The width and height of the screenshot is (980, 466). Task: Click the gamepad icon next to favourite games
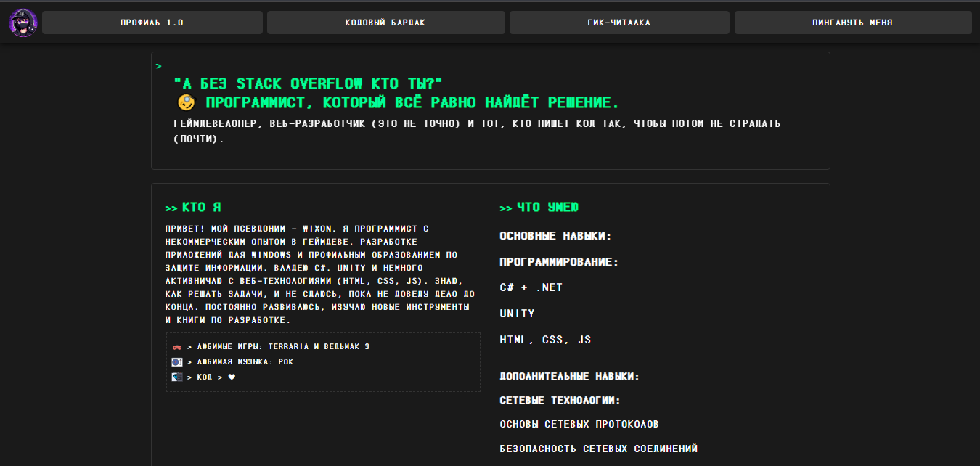coord(176,347)
